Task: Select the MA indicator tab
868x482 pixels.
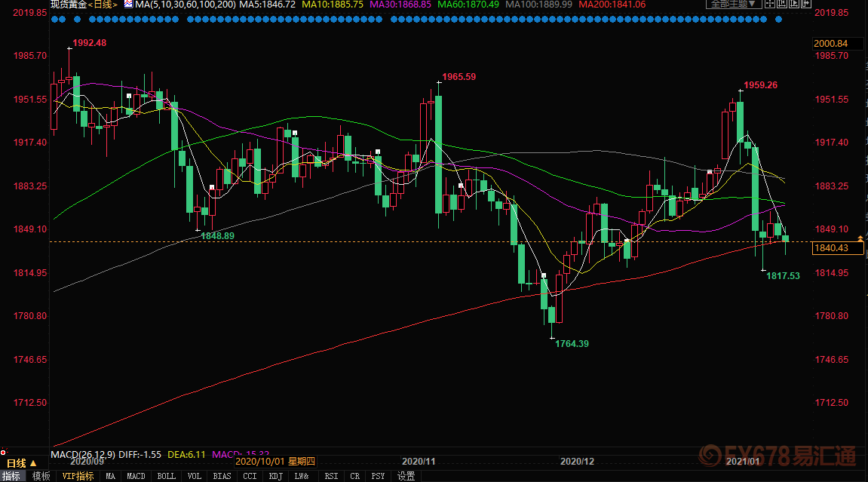Action: tap(111, 476)
